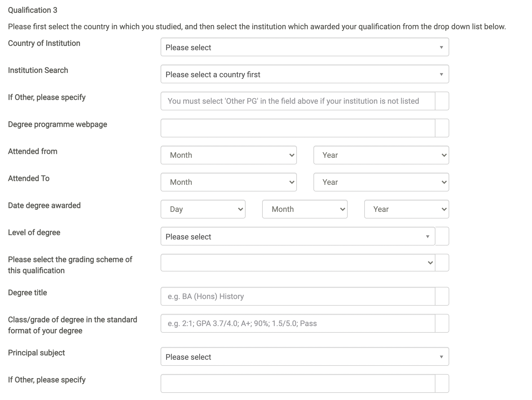Expand the Level of degree dropdown
Viewport: 532px width, 400px height.
coord(297,236)
